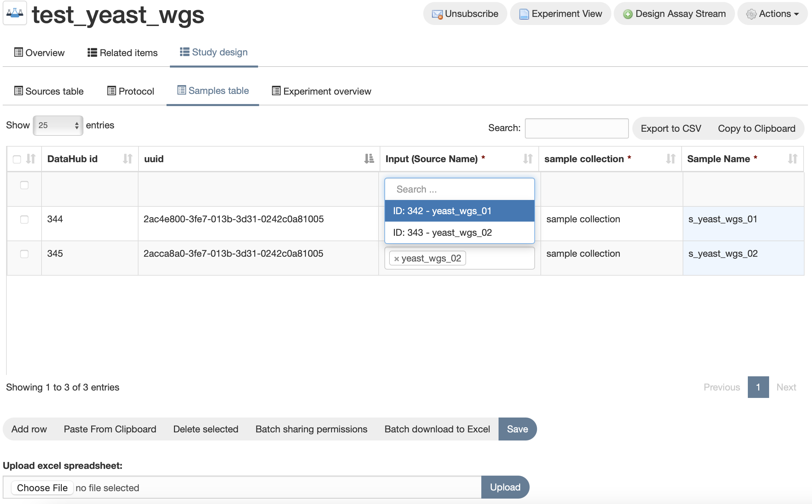
Task: Click the table Search input field
Action: 576,128
